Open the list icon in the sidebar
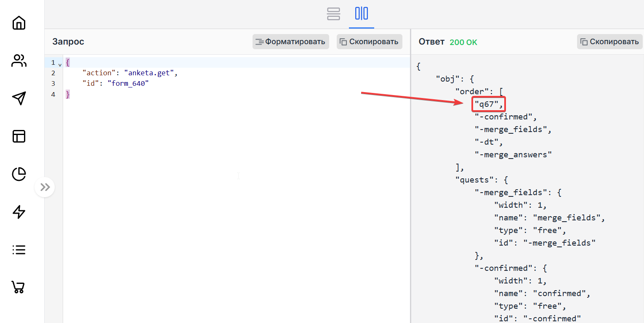 [19, 249]
